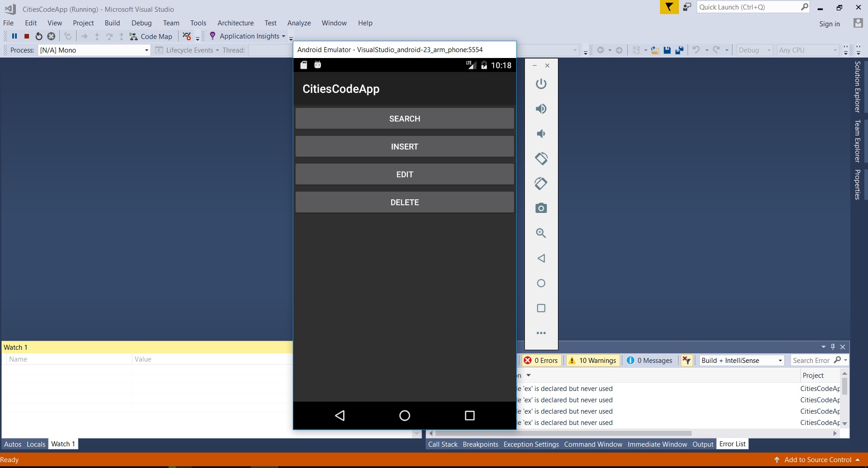Pause debugging with the Break All icon
The height and width of the screenshot is (468, 868).
(15, 36)
